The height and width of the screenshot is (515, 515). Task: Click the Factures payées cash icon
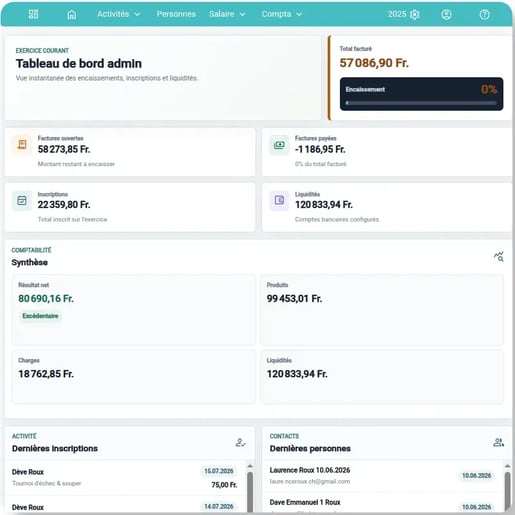(x=279, y=145)
